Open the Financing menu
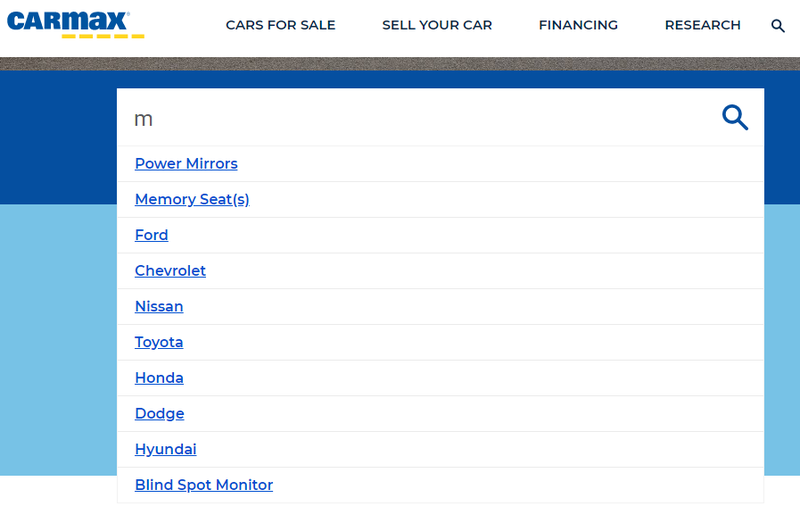This screenshot has width=800, height=523. tap(578, 25)
